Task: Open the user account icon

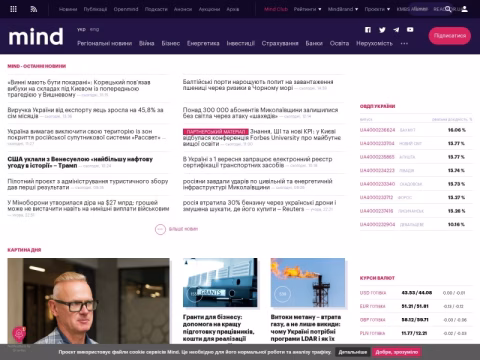Action: click(464, 9)
